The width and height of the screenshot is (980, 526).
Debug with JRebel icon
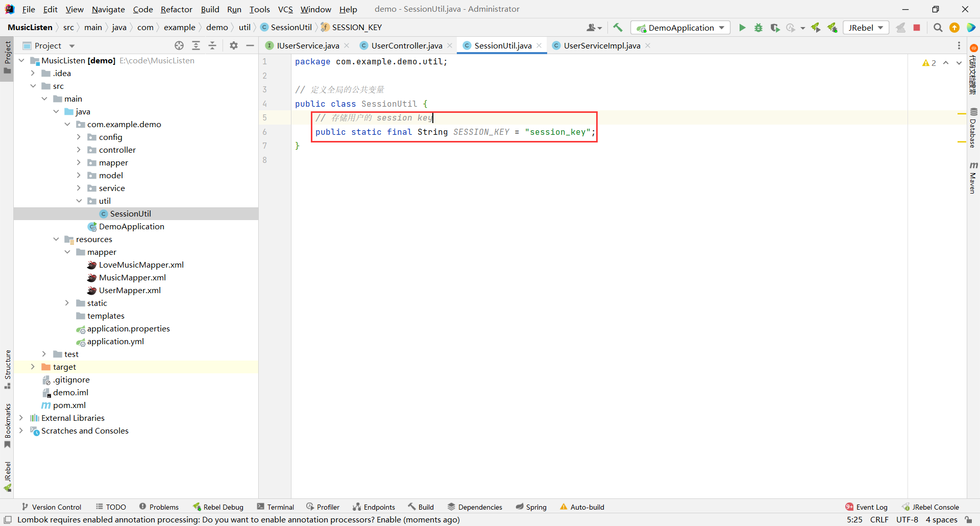point(832,28)
